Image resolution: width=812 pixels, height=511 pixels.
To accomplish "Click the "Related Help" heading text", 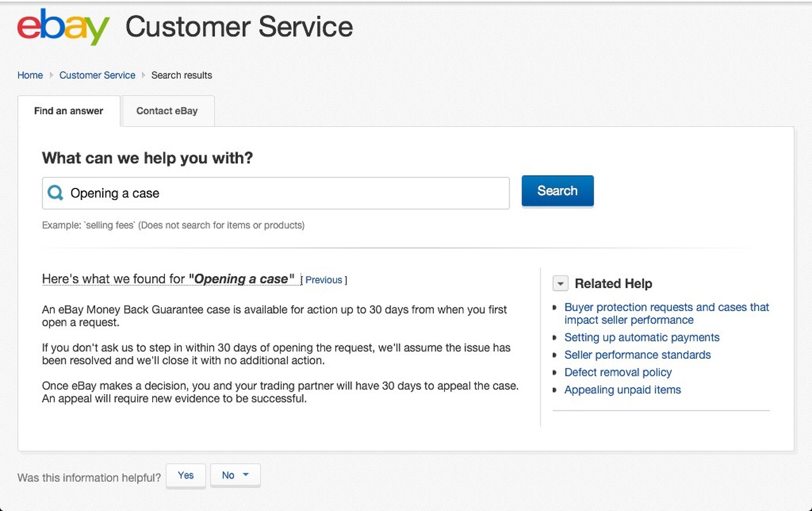I will click(x=613, y=284).
